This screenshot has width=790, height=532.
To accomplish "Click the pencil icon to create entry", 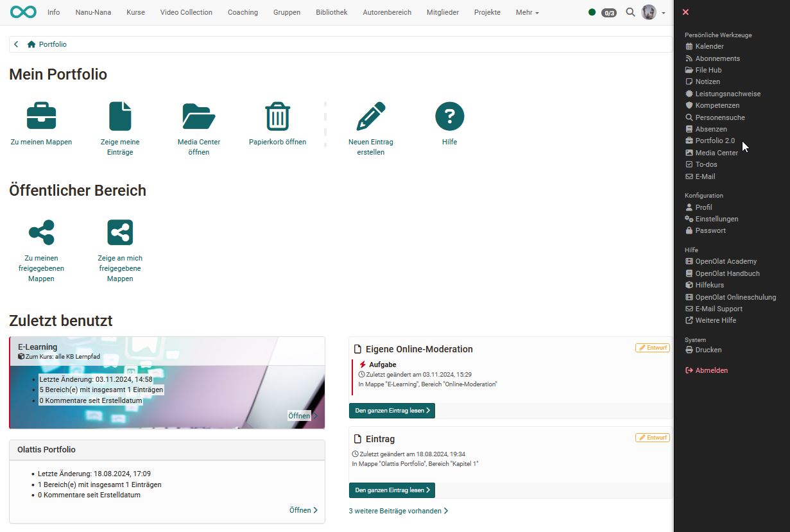I will [x=370, y=117].
